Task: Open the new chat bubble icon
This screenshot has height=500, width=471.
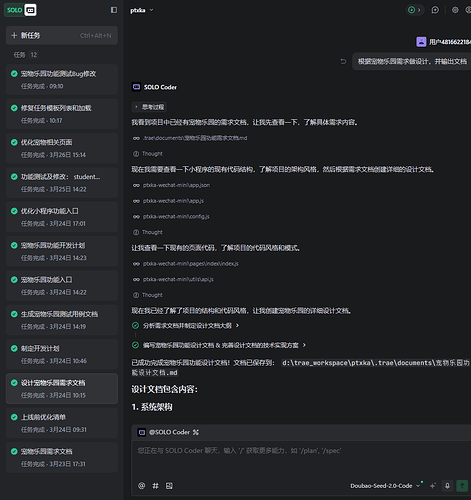Action: 435,10
